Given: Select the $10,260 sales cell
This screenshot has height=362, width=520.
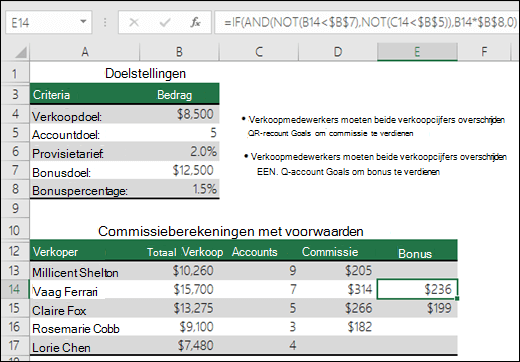Looking at the screenshot, I should tap(179, 271).
